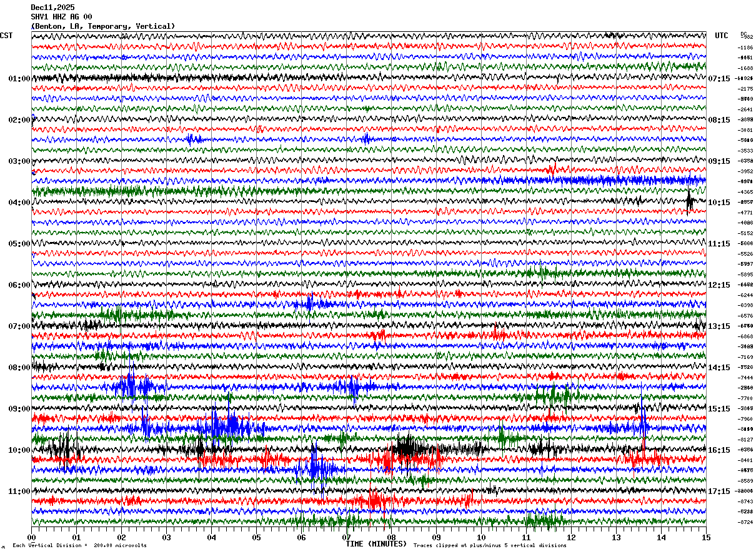Click the 06:00 CST time label
Screen dimensions: 756x554
click(x=19, y=285)
